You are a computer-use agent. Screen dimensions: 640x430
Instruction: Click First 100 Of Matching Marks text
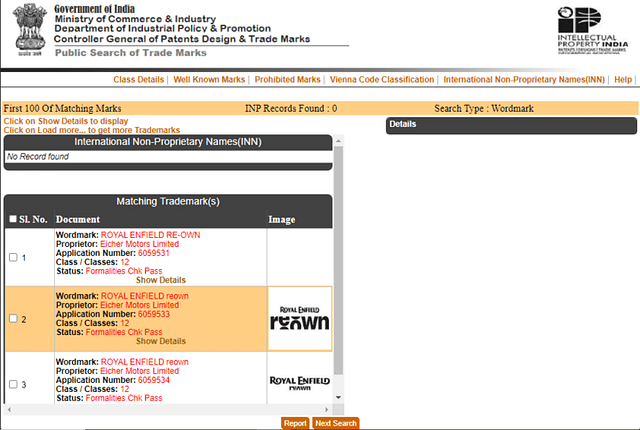62,109
